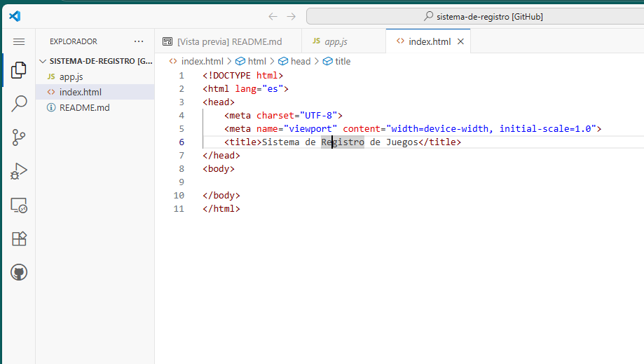644x364 pixels.
Task: Close the index.html tab
Action: (461, 41)
